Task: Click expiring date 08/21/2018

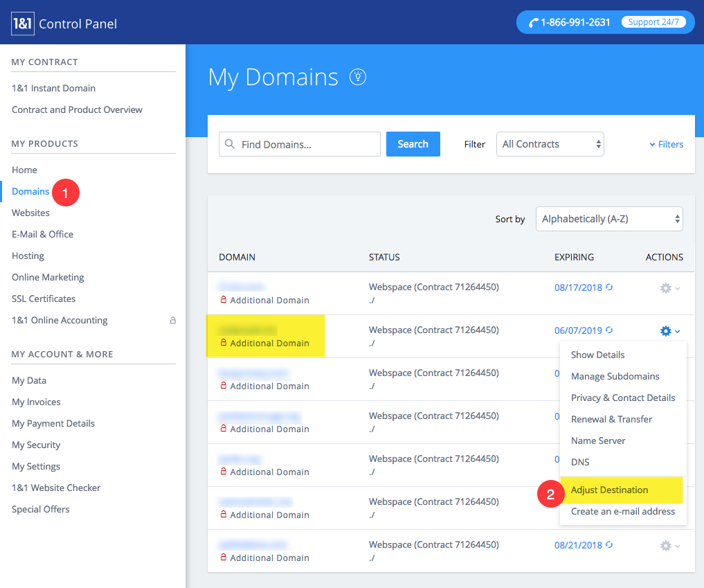Action: click(x=578, y=546)
